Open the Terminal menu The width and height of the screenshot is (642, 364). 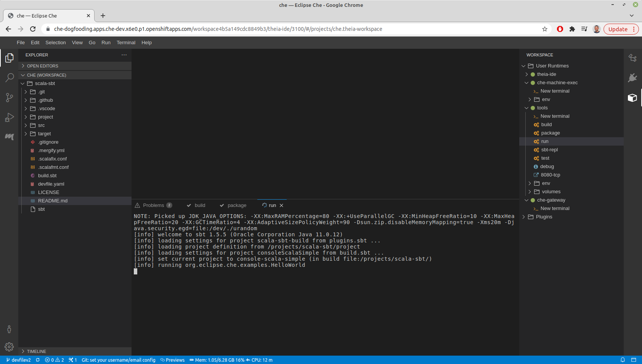pyautogui.click(x=126, y=42)
